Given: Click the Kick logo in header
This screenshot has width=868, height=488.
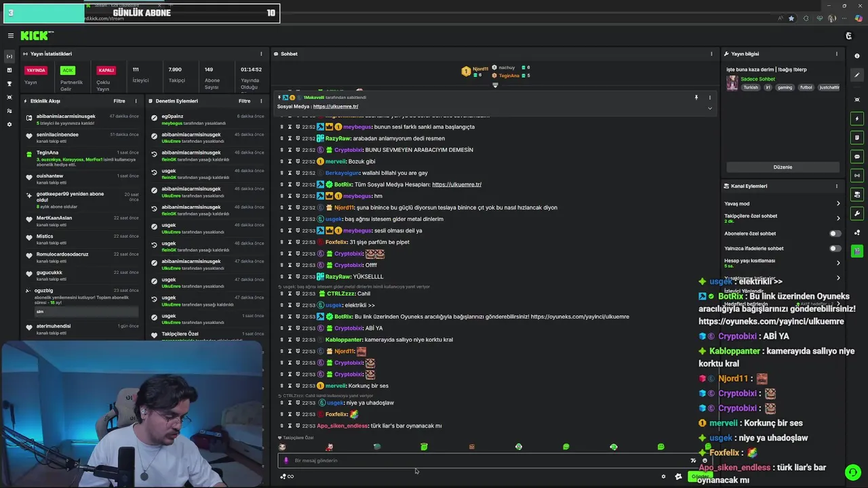Looking at the screenshot, I should pos(37,36).
